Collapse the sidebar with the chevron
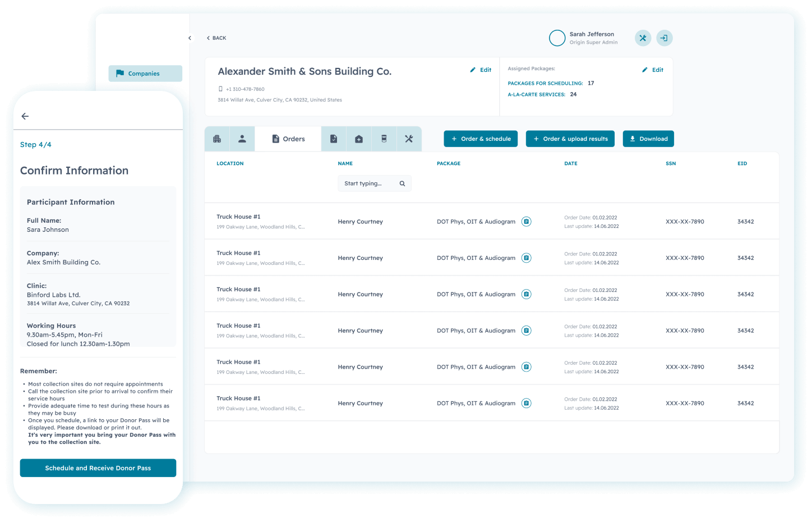Screen dimensions: 812x522 coord(190,38)
